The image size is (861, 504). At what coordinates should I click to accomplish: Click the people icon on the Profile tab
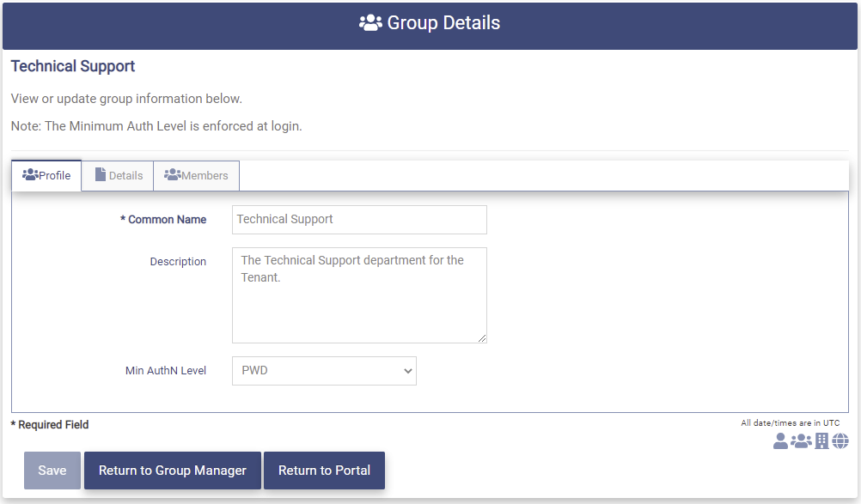click(x=30, y=175)
